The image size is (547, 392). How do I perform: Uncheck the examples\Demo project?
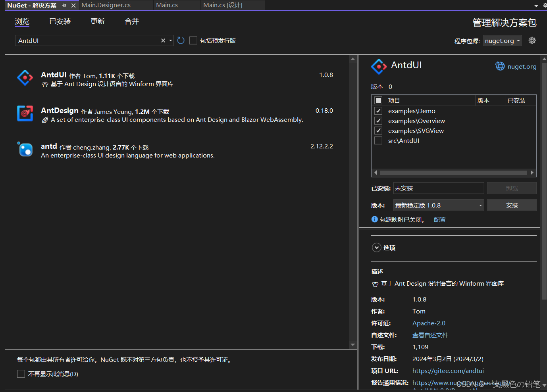coord(378,111)
